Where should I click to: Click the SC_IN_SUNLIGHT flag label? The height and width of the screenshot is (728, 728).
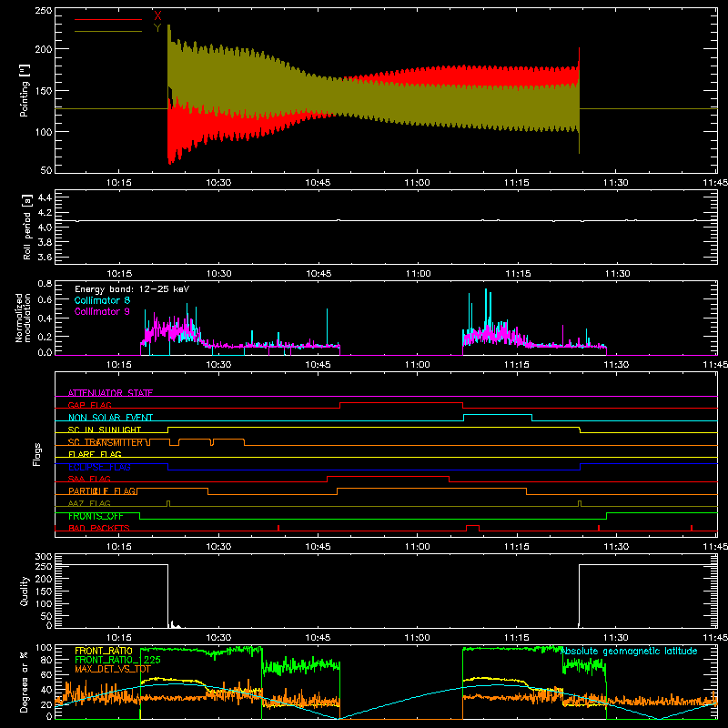[x=105, y=430]
